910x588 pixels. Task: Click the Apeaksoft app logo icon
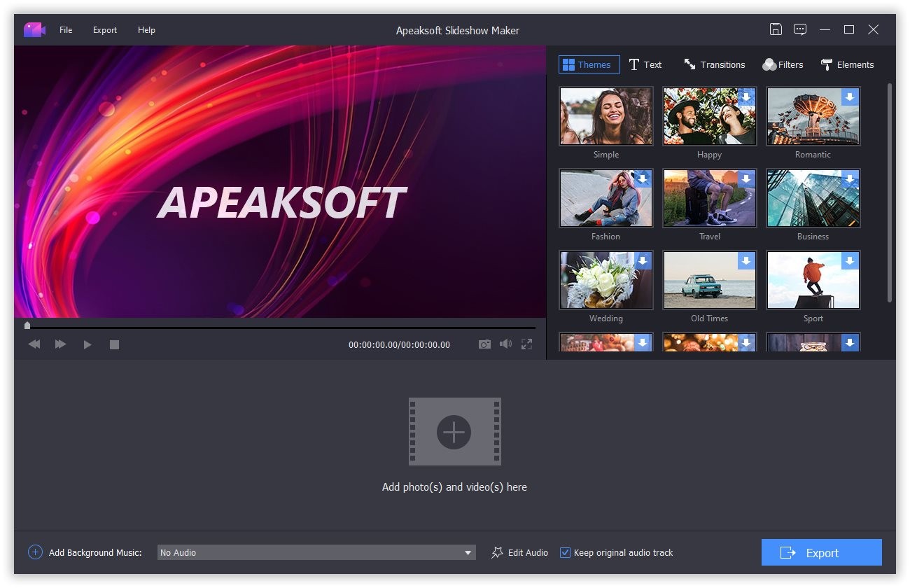tap(34, 30)
